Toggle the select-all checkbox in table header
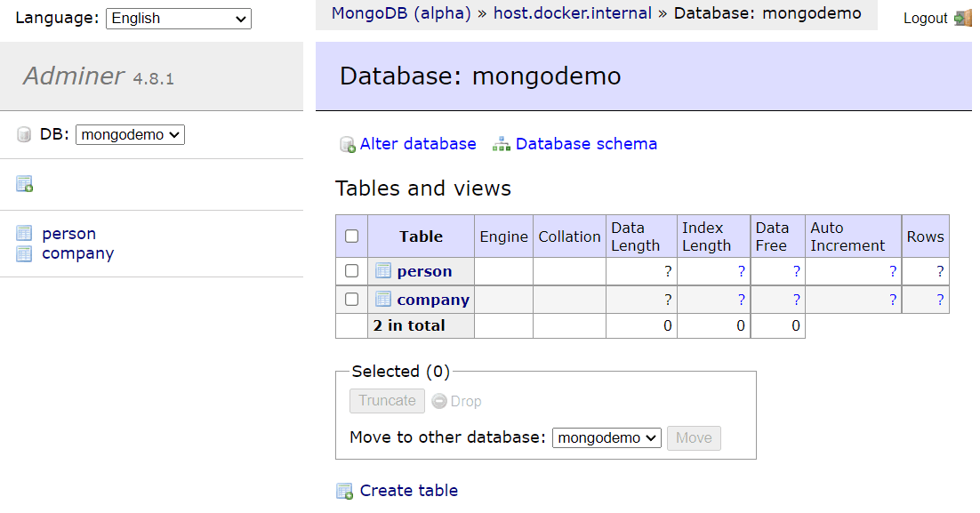Viewport: 980px width, 513px height. click(x=351, y=236)
